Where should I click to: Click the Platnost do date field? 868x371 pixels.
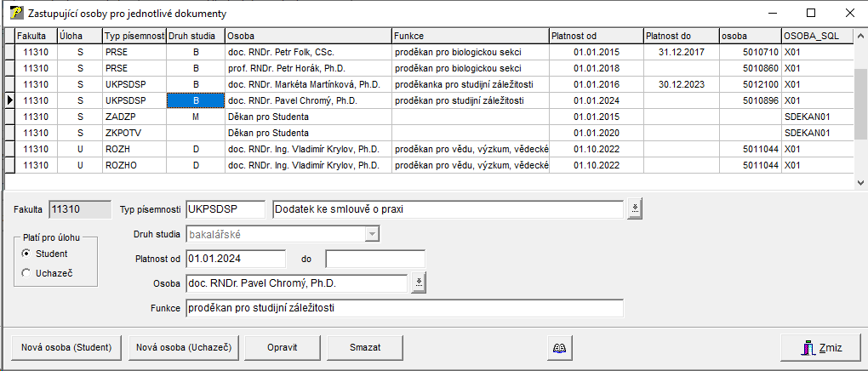(374, 259)
